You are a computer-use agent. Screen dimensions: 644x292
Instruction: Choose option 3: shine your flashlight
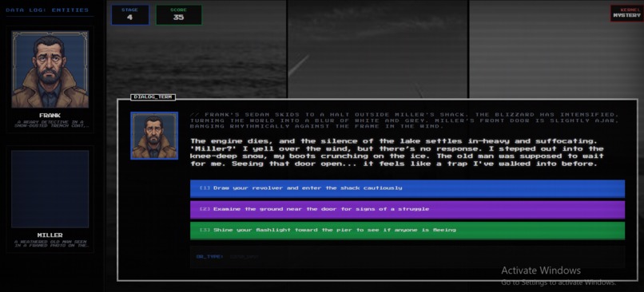[x=407, y=230]
